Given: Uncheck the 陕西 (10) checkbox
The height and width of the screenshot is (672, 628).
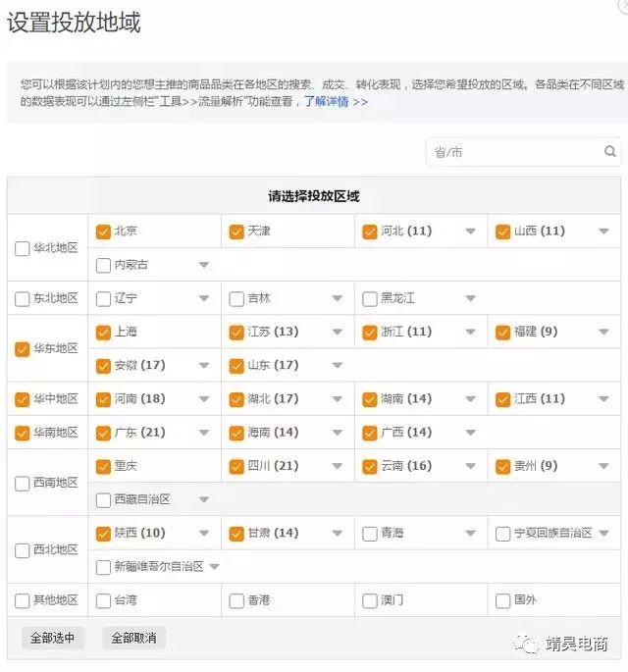Looking at the screenshot, I should click(103, 534).
